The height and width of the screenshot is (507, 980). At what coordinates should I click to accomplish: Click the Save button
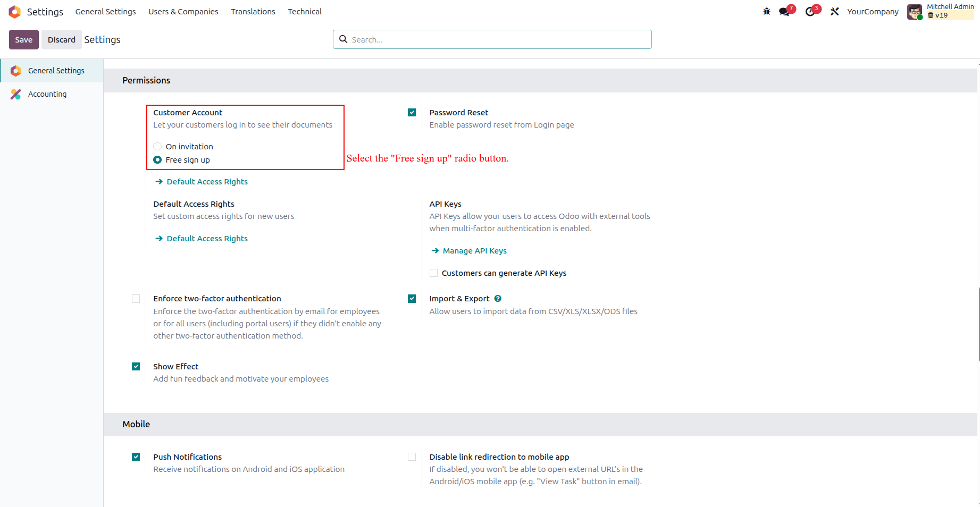point(24,40)
